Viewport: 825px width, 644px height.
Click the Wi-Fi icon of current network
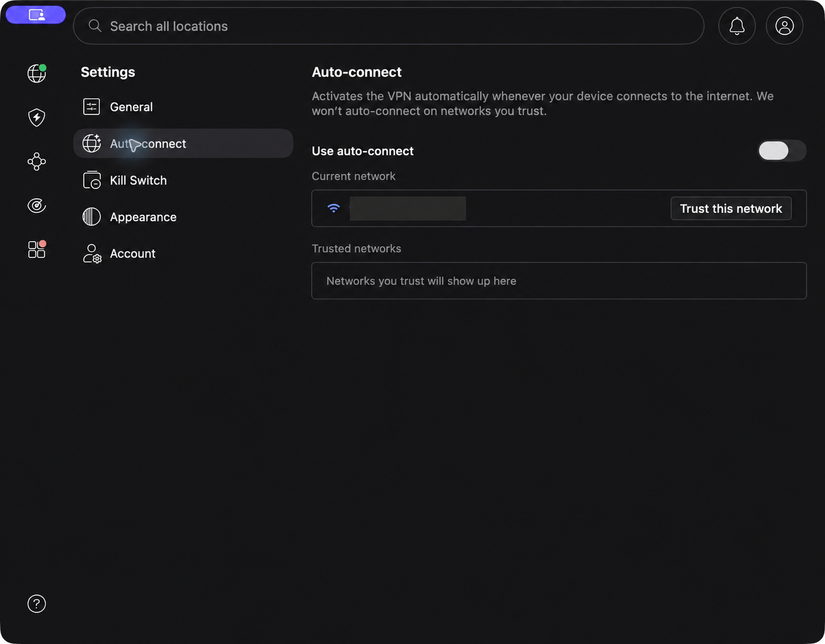pyautogui.click(x=333, y=208)
